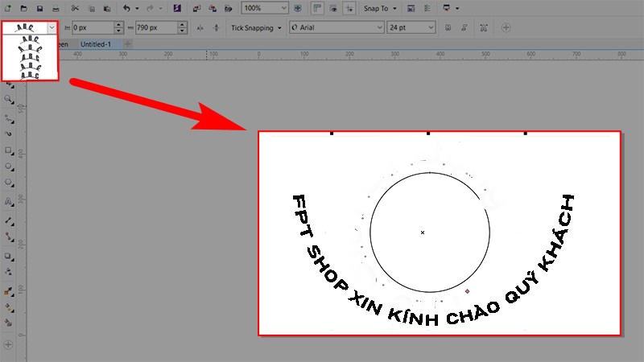Open the Arial font list
This screenshot has width=644, height=362.
(379, 27)
